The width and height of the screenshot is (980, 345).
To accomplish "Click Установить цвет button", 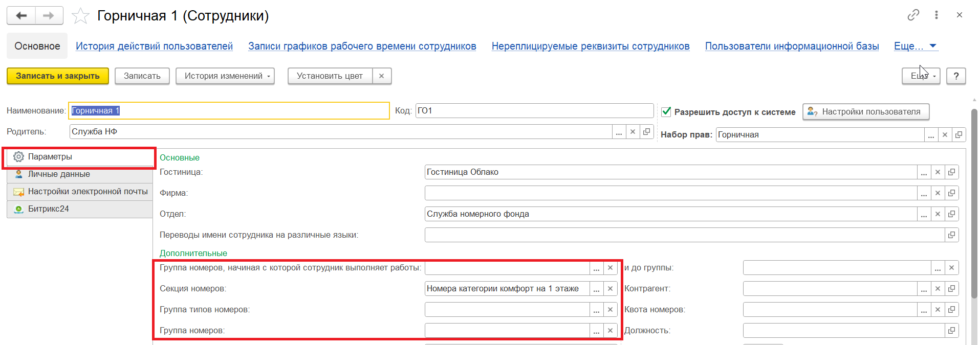I will (330, 76).
